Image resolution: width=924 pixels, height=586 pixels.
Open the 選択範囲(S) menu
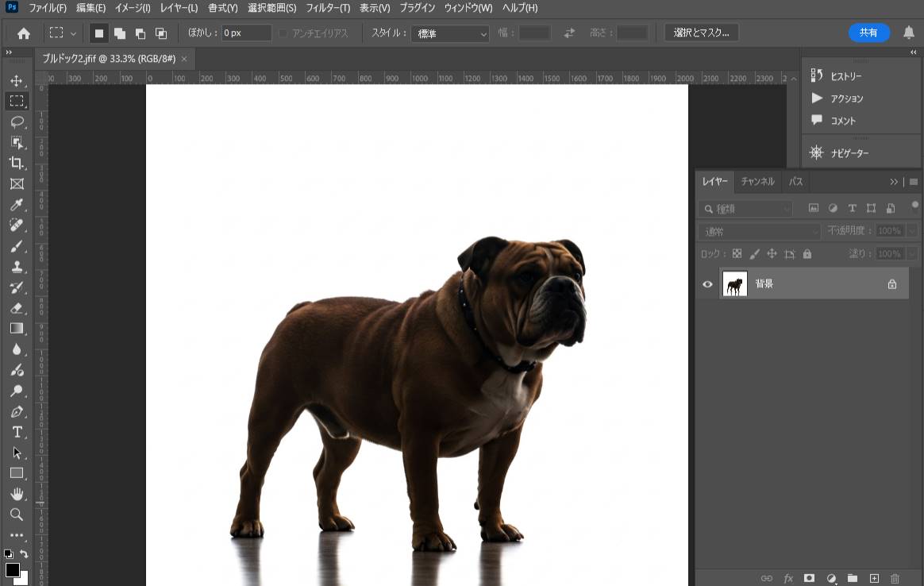pyautogui.click(x=271, y=8)
